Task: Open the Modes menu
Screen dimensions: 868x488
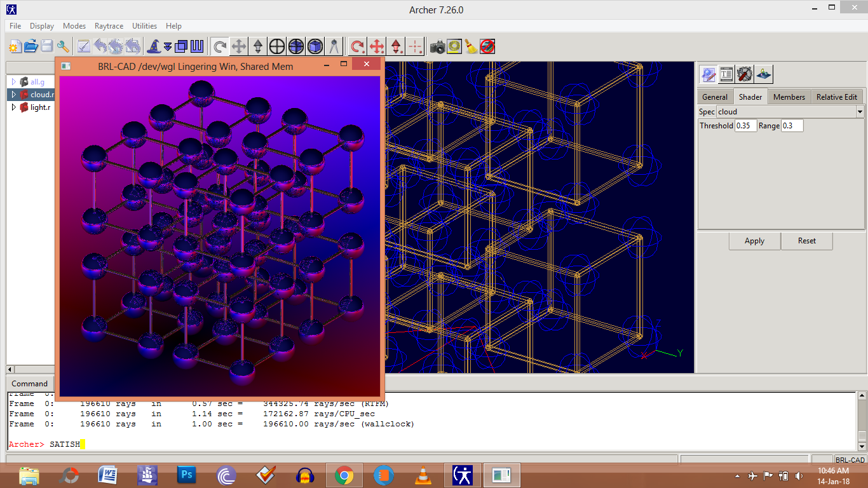Action: [x=74, y=26]
